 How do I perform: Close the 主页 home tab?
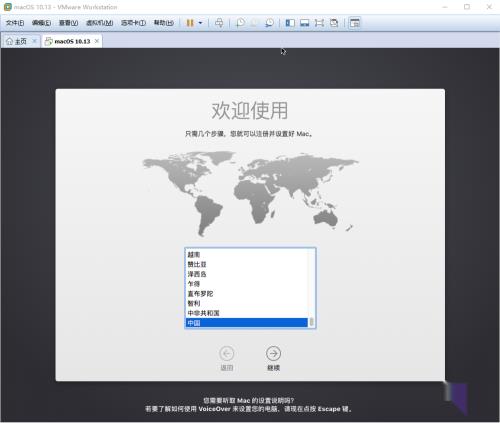[x=34, y=41]
